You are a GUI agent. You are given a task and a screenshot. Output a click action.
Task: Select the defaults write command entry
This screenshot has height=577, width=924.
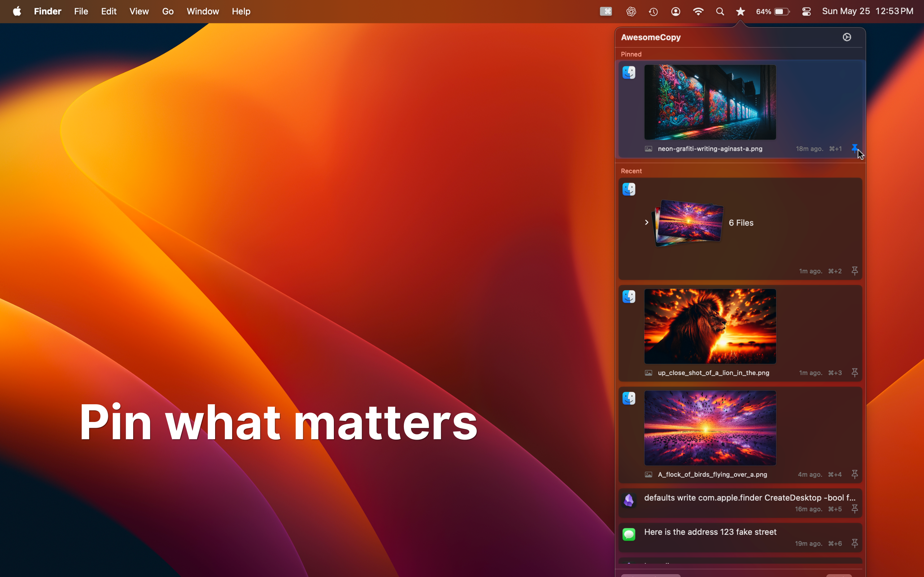[x=749, y=498]
